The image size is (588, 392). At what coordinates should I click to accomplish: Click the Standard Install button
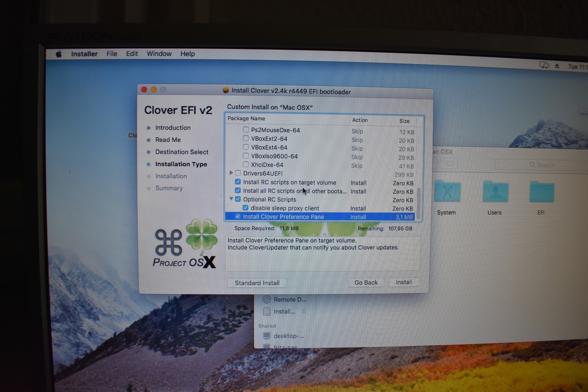pos(257,283)
